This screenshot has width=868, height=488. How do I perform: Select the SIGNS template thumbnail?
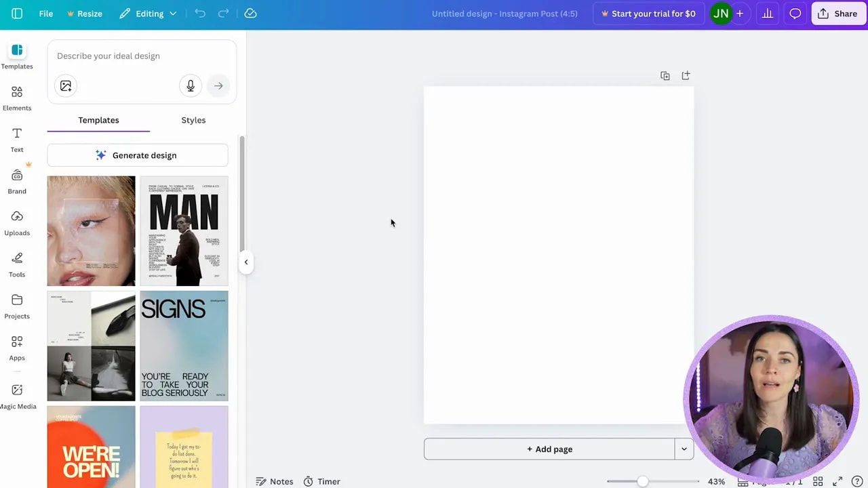[x=184, y=346]
